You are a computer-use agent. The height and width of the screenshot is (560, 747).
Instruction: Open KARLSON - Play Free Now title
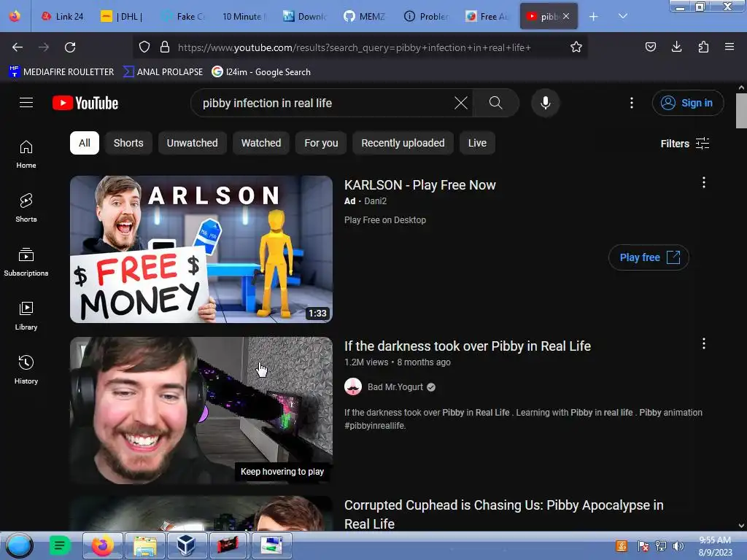(419, 185)
